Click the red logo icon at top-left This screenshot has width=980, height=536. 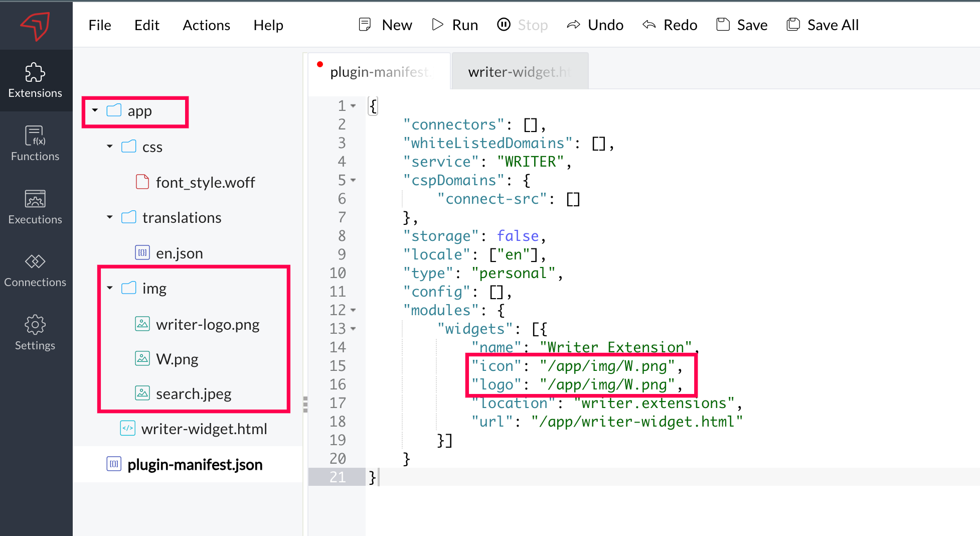(35, 25)
